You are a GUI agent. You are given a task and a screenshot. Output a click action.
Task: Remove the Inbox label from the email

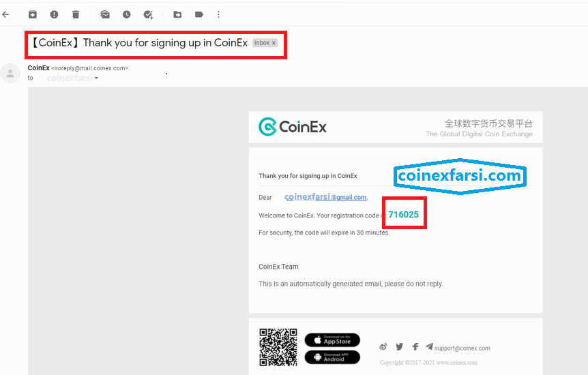click(274, 43)
